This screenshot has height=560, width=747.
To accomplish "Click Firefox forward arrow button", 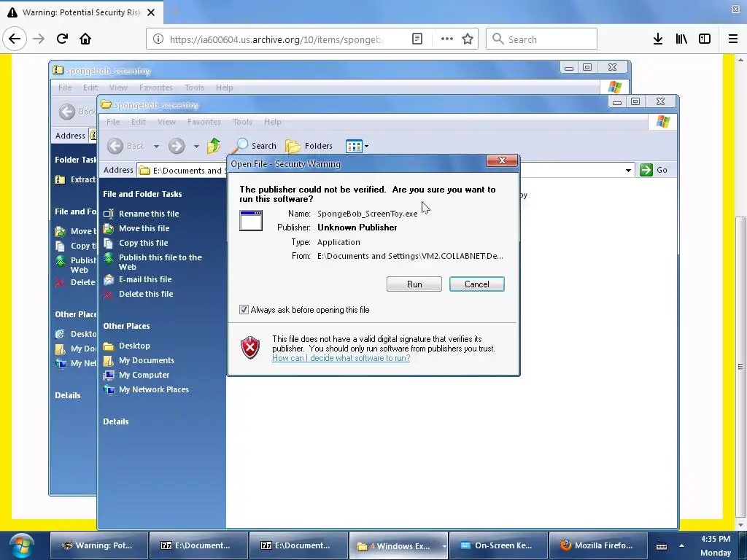I will pos(39,39).
